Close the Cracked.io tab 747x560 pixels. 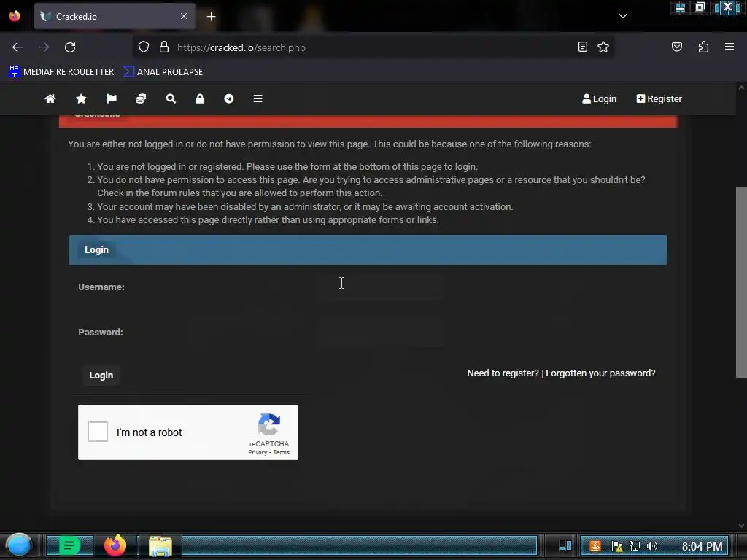coord(184,16)
